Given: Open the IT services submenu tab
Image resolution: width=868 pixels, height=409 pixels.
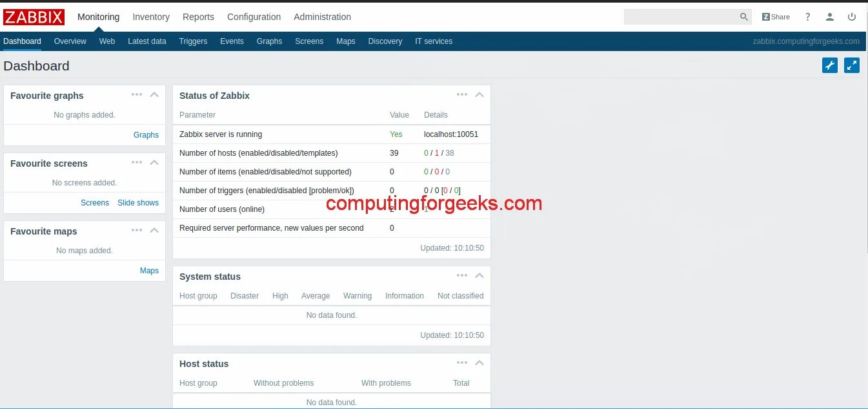Looking at the screenshot, I should pos(434,41).
